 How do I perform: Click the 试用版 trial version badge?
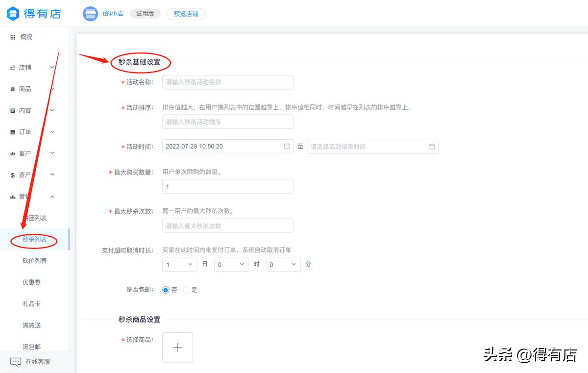[x=145, y=14]
